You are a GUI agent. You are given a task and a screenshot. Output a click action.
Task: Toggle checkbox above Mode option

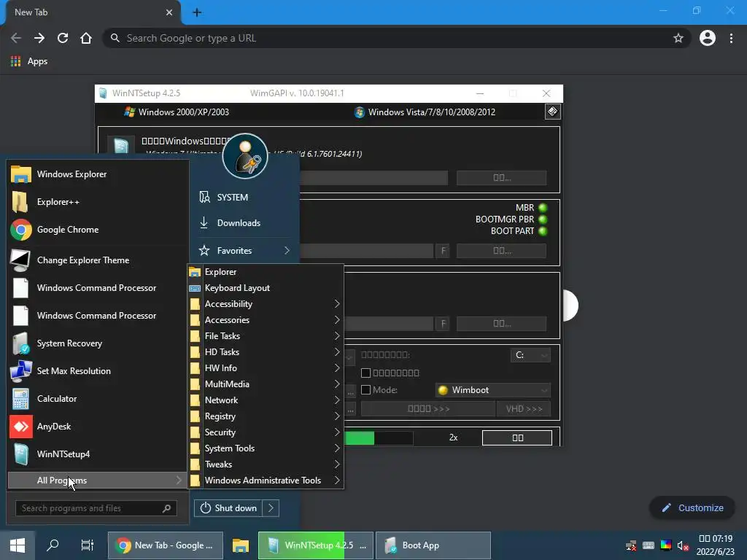coord(366,373)
